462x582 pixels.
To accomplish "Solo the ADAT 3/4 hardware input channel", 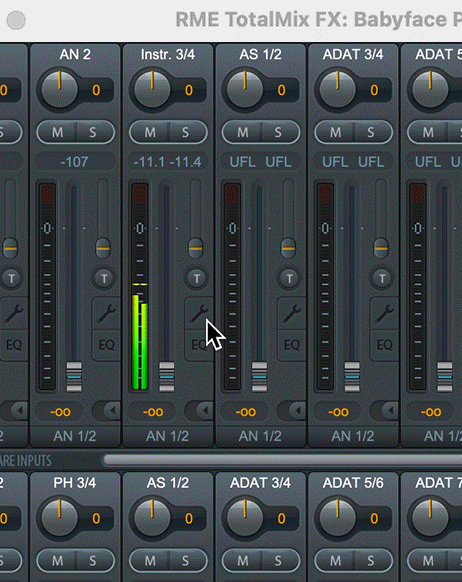I will tap(371, 133).
